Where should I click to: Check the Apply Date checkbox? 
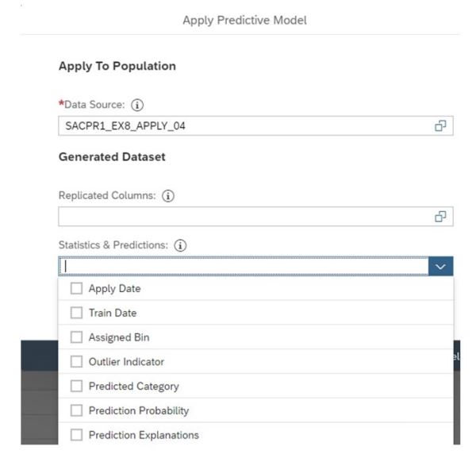(76, 289)
